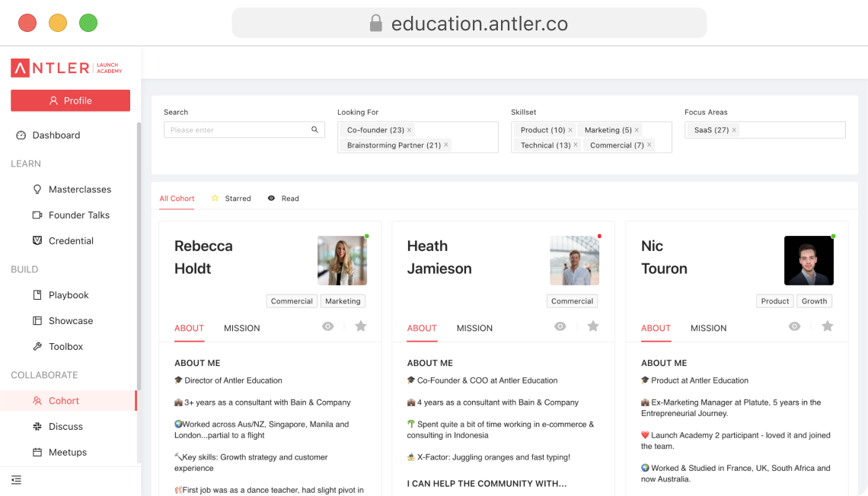The image size is (868, 496).
Task: Mark Heath Jamieson as read with eye icon
Action: coord(560,326)
